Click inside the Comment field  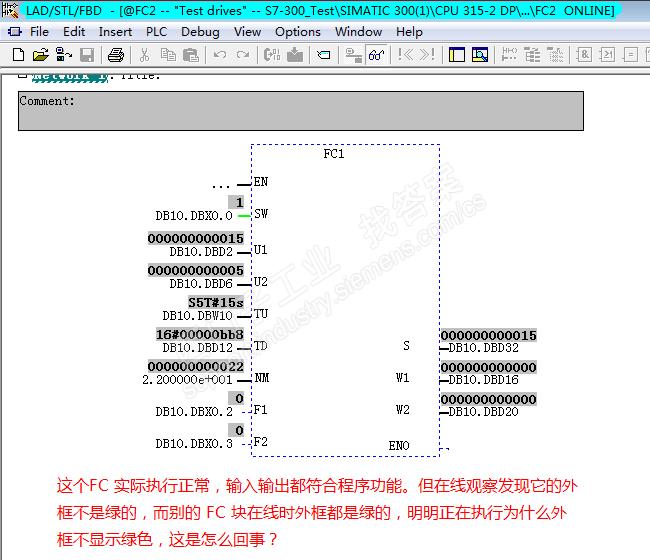pyautogui.click(x=301, y=111)
